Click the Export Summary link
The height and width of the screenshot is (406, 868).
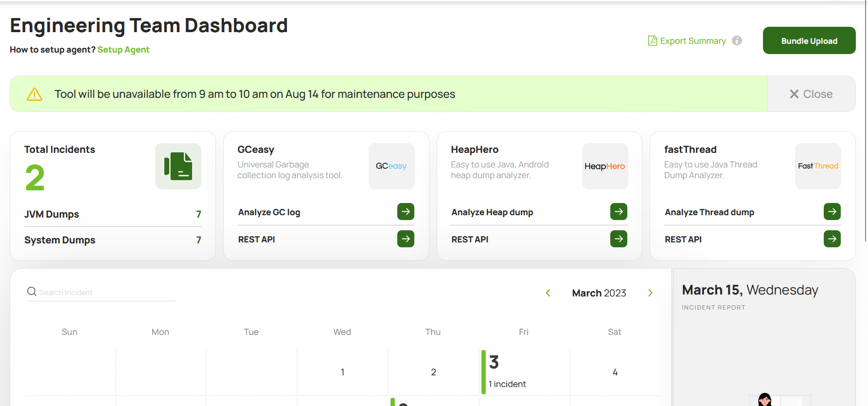pos(687,41)
